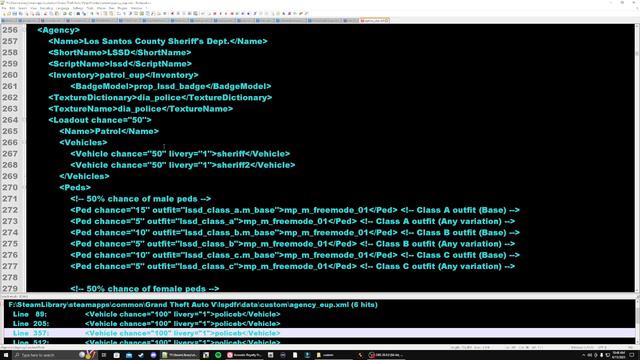Open Spotify from the taskbar
Image resolution: width=640 pixels, height=360 pixels.
tap(218, 355)
